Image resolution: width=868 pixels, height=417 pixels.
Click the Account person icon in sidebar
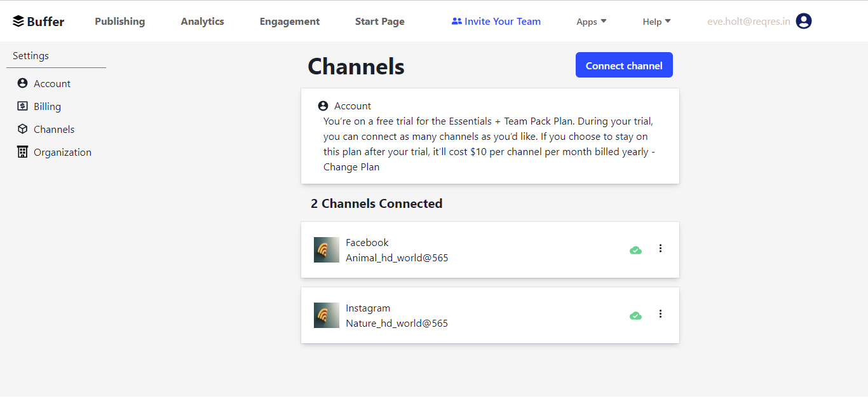[x=22, y=83]
